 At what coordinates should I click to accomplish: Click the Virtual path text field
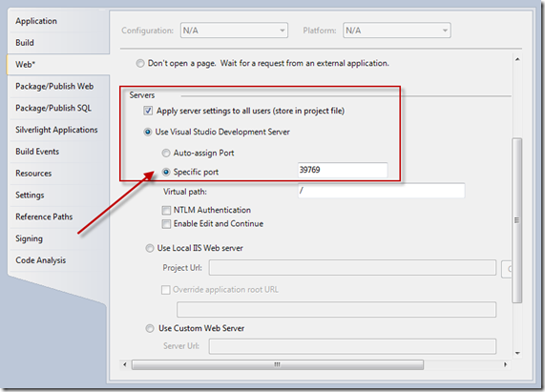(381, 191)
